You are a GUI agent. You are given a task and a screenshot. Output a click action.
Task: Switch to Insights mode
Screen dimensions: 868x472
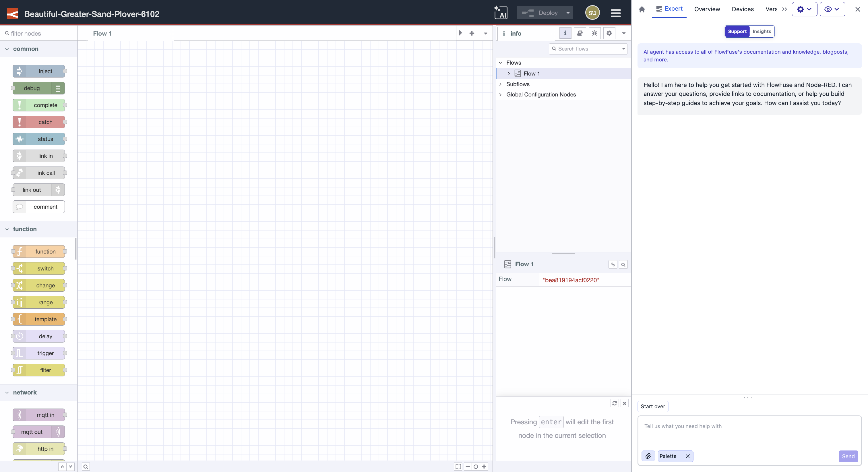(x=762, y=31)
